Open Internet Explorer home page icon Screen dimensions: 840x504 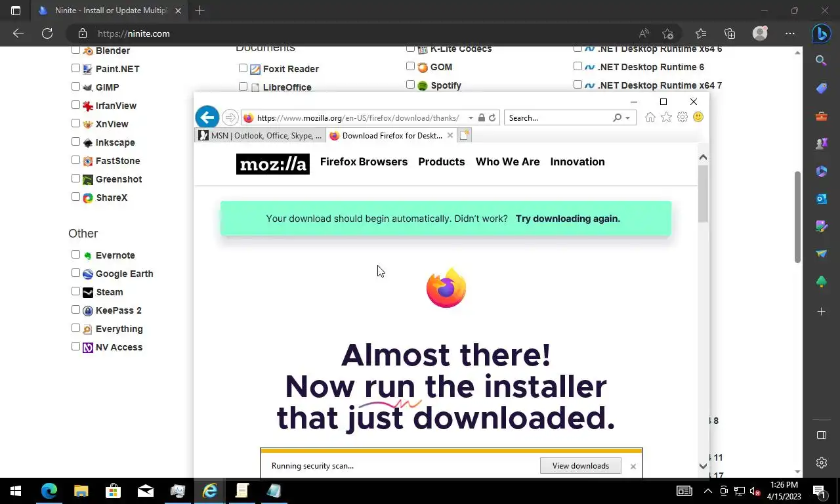tap(650, 117)
